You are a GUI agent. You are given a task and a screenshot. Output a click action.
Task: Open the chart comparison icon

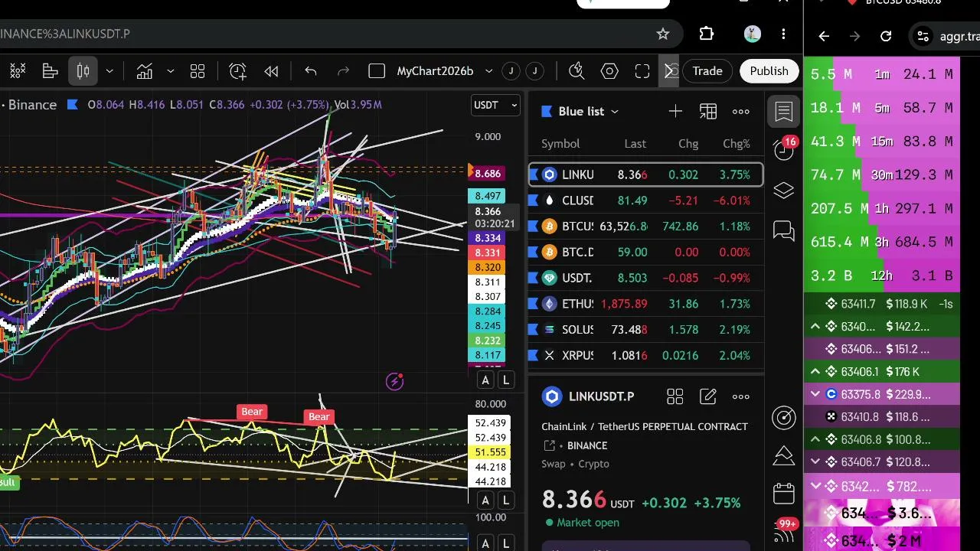pyautogui.click(x=145, y=71)
